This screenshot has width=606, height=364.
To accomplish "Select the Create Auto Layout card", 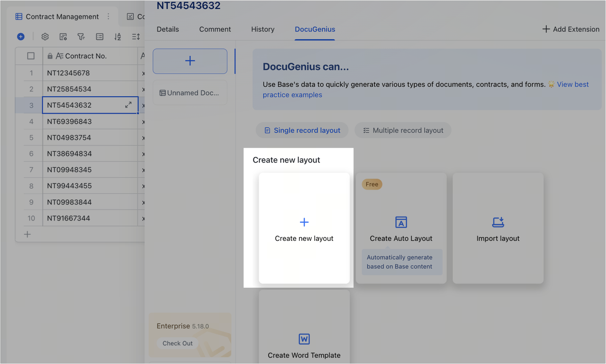I will (401, 223).
